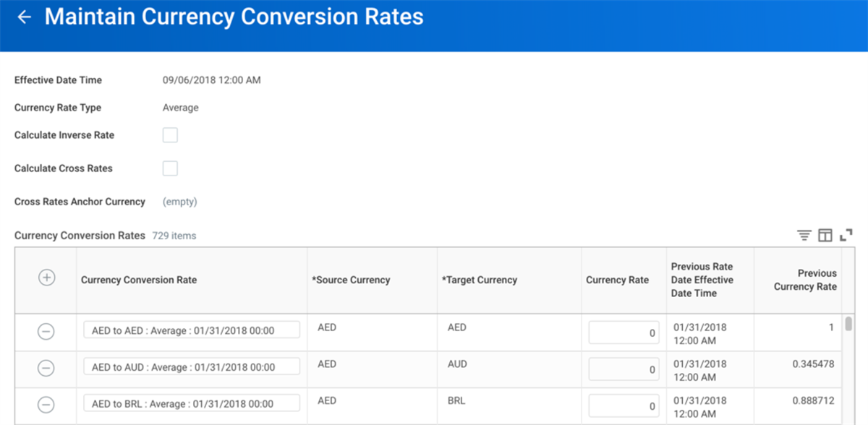
Task: Remove the AED to BRL row
Action: point(46,405)
